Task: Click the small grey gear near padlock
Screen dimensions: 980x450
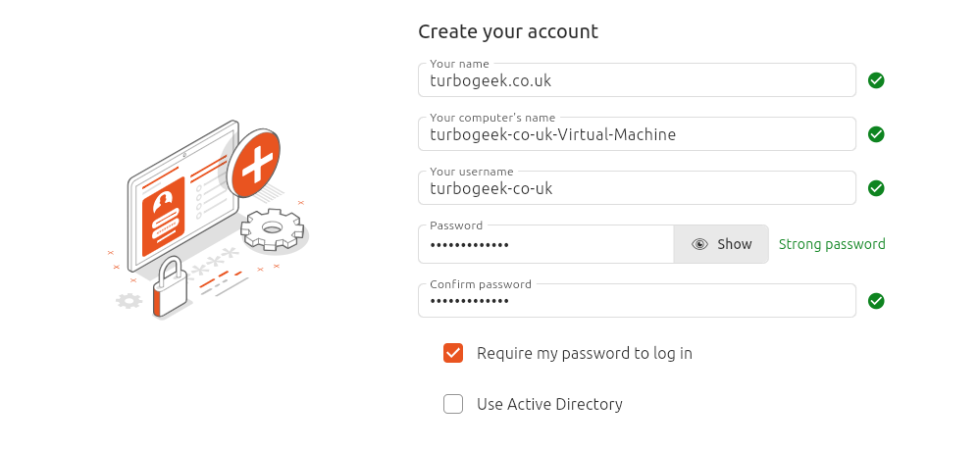Action: tap(129, 300)
